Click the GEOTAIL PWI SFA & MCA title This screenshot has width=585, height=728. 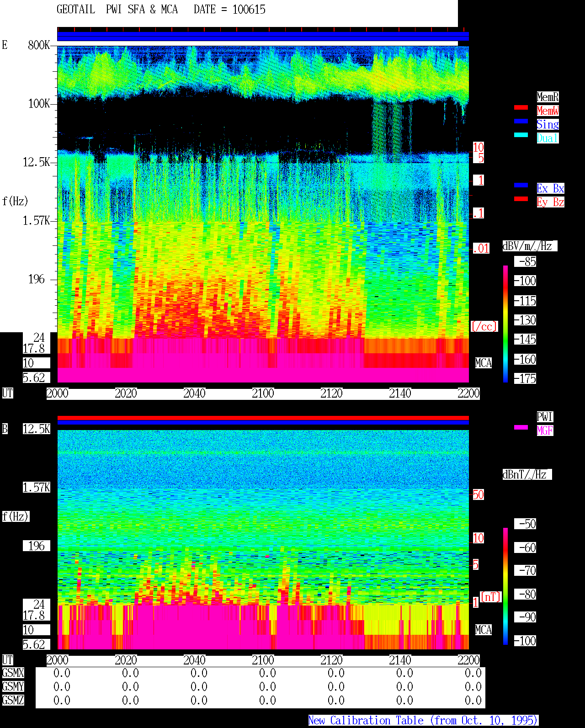[x=117, y=10]
